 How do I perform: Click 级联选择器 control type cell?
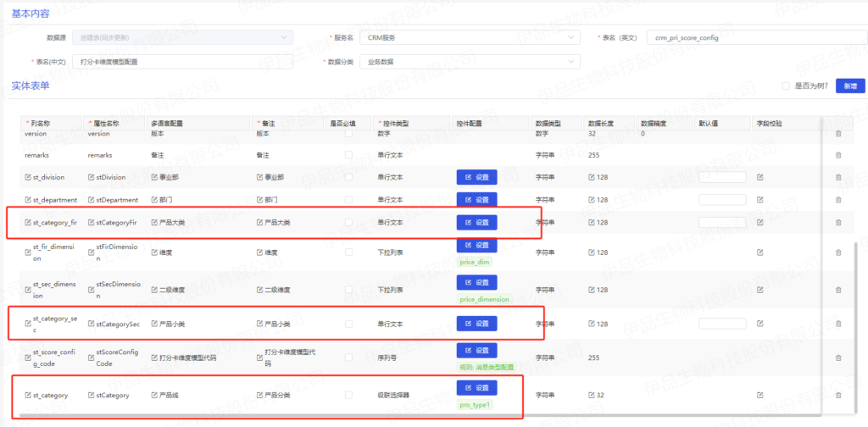coord(393,396)
